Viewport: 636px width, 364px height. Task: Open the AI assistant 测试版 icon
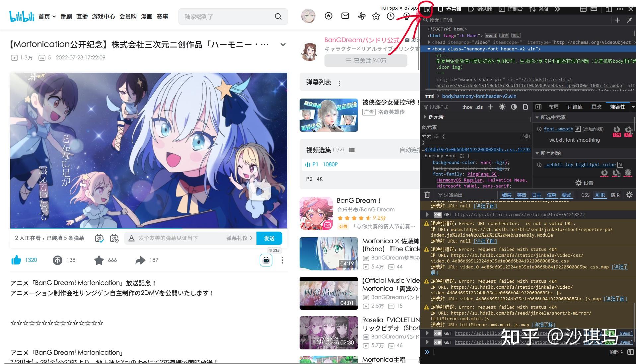click(x=266, y=260)
